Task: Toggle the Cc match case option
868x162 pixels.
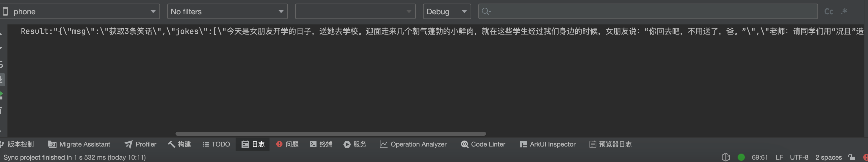Action: coord(828,12)
